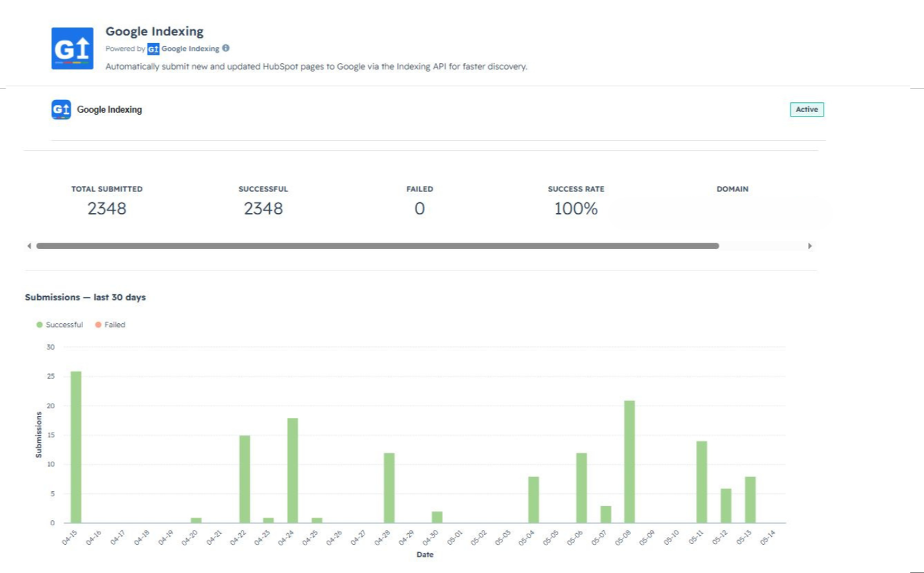Click the 05-04 bar in the chart

click(x=534, y=500)
